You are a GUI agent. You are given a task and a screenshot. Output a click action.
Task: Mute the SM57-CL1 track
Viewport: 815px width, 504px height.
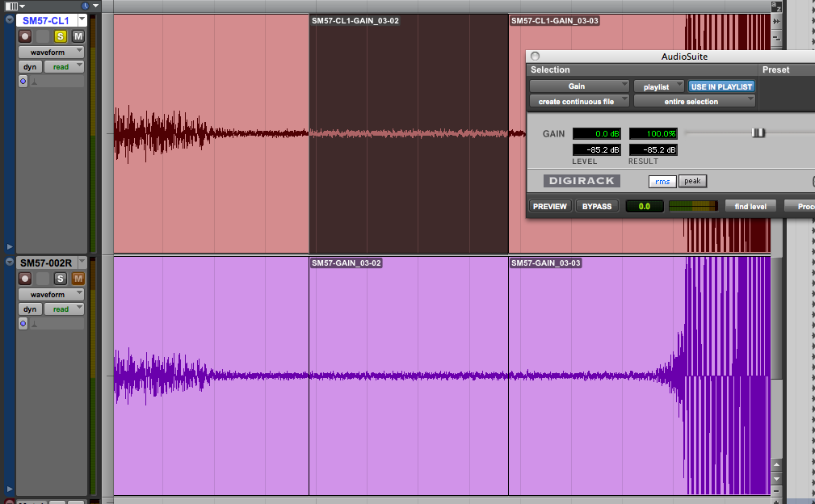point(78,36)
